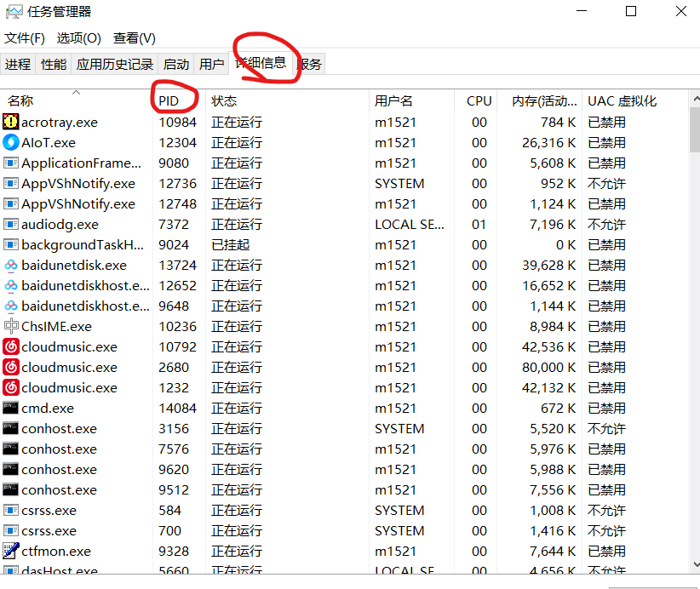Click icon of AppVShNotify.exe PID 12736
Viewport: 700px width, 589px height.
pyautogui.click(x=11, y=183)
